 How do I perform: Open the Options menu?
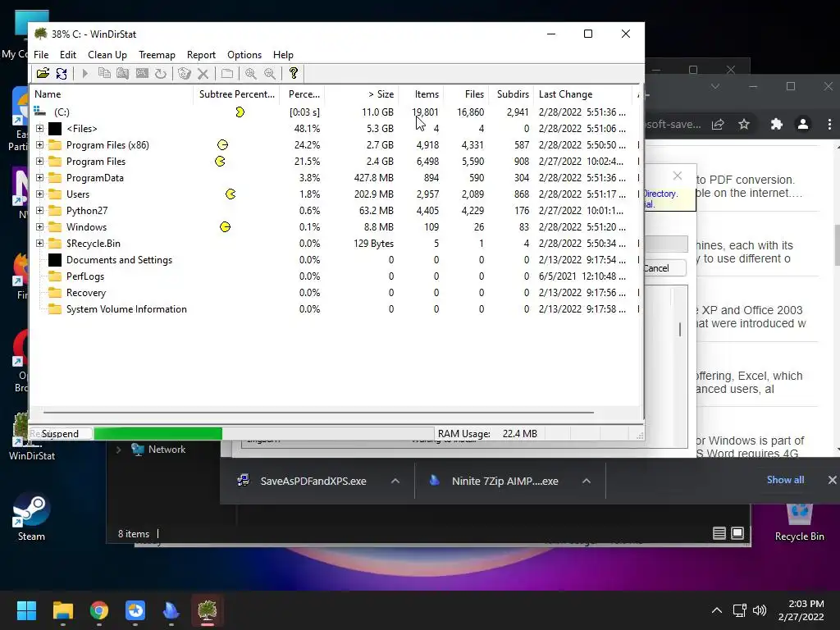point(244,55)
